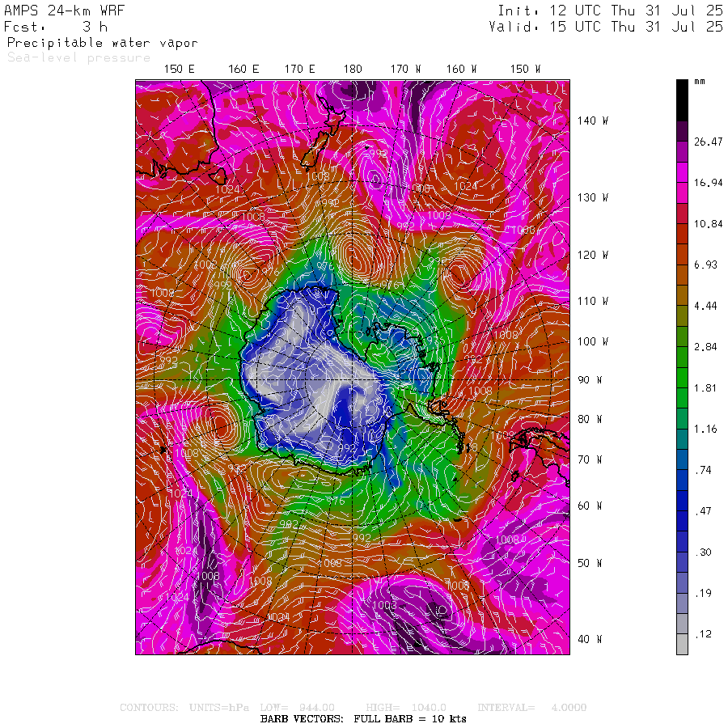The image size is (728, 728).
Task: Click the '.74' color bar value
Action: pos(704,470)
